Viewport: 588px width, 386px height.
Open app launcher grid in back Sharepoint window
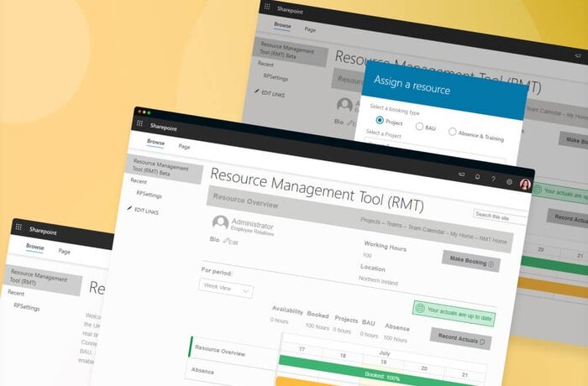click(267, 6)
